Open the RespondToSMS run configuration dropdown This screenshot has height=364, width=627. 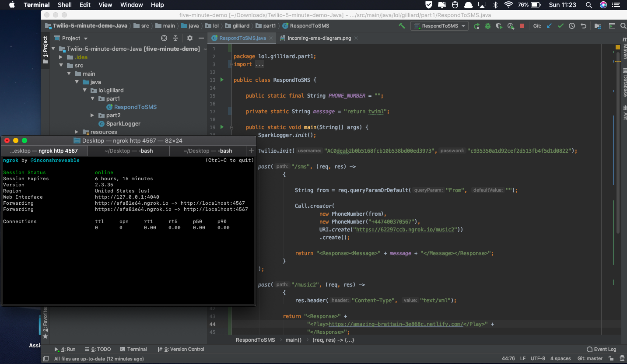coord(439,26)
